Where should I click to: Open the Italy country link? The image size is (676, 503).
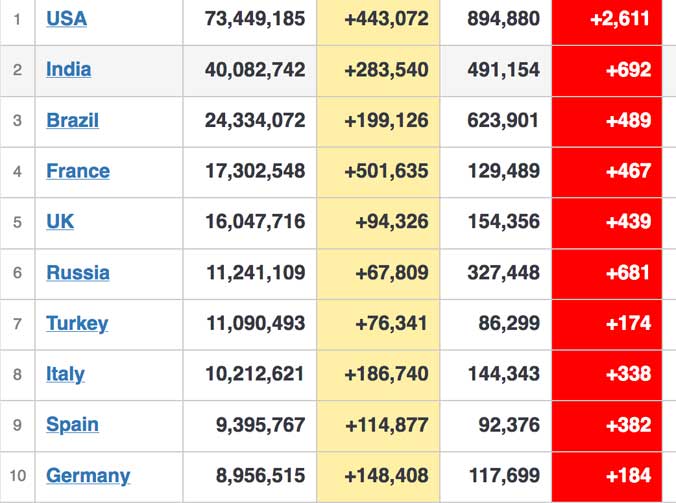(x=65, y=374)
